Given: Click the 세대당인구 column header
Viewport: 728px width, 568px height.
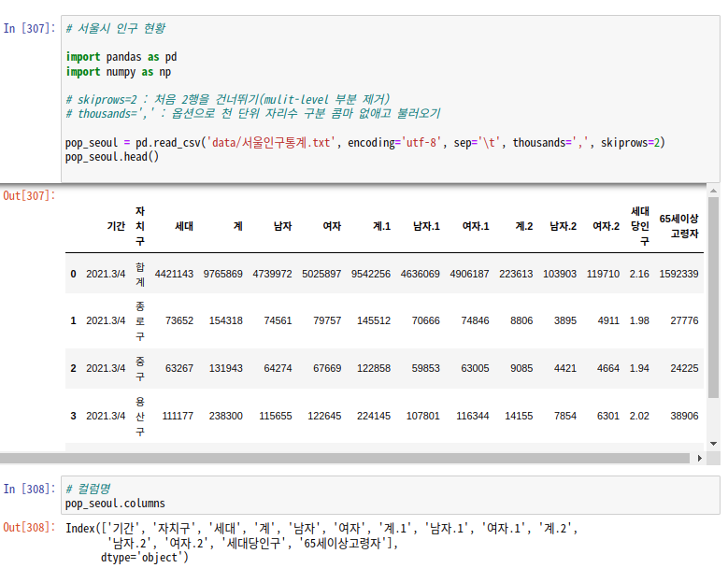Looking at the screenshot, I should pyautogui.click(x=640, y=226).
